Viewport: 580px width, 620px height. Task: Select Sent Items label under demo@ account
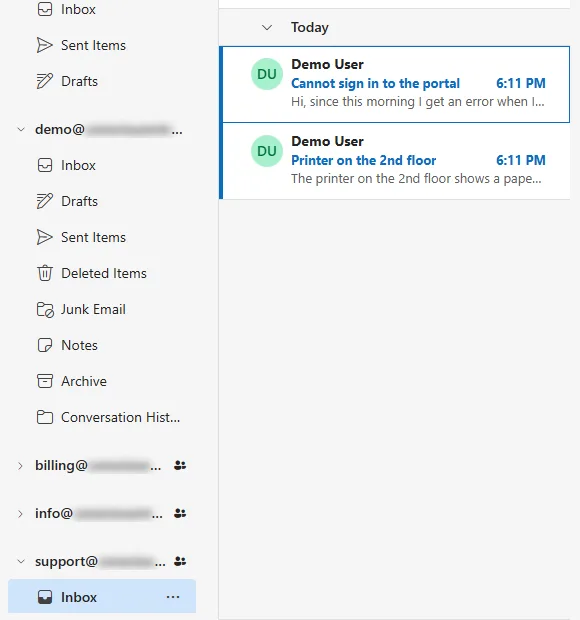click(93, 237)
